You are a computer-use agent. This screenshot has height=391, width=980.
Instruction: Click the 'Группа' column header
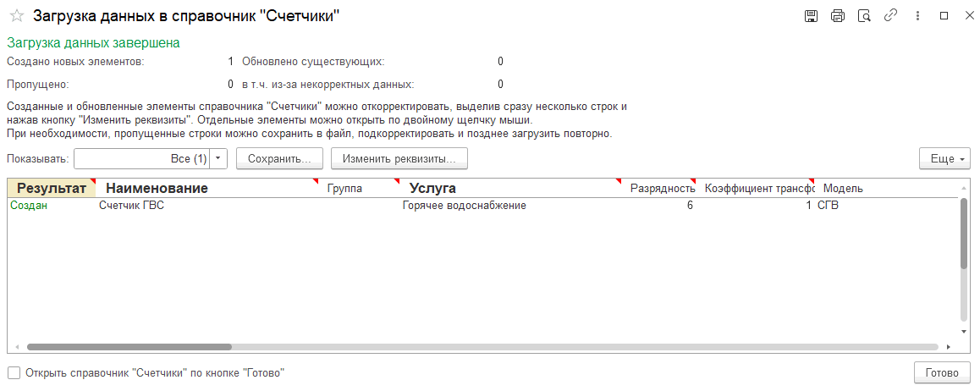click(361, 188)
